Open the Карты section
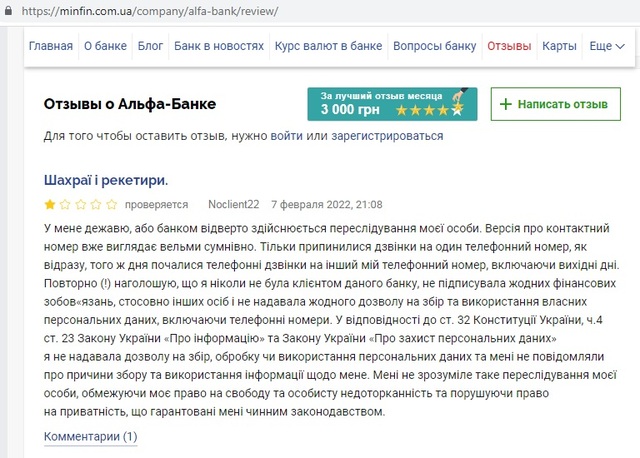This screenshot has height=458, width=640. 559,46
